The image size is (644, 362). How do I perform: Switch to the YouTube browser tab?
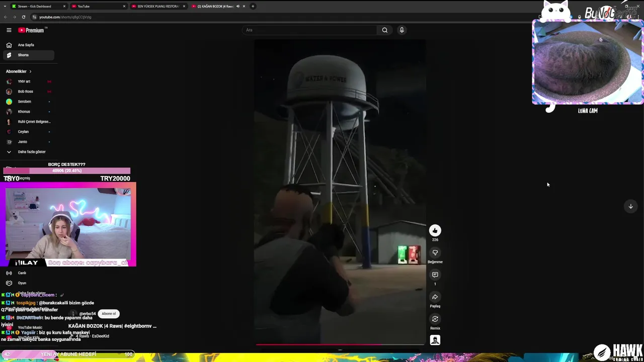pos(98,6)
